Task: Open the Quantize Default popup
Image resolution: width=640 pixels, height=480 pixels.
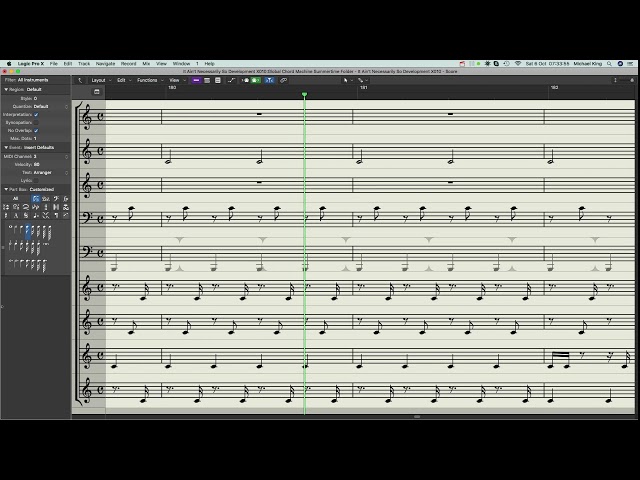Action: [x=51, y=107]
